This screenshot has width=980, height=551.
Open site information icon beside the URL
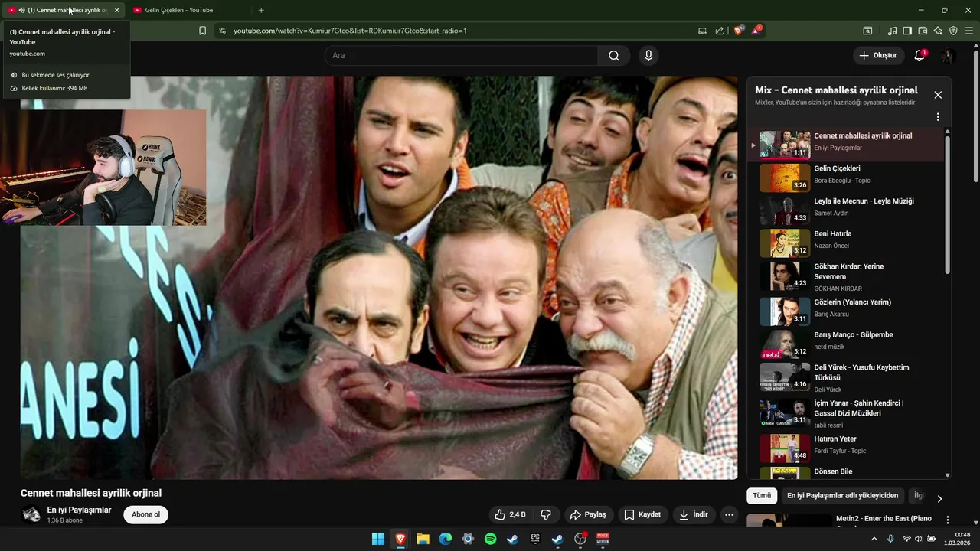coord(222,31)
